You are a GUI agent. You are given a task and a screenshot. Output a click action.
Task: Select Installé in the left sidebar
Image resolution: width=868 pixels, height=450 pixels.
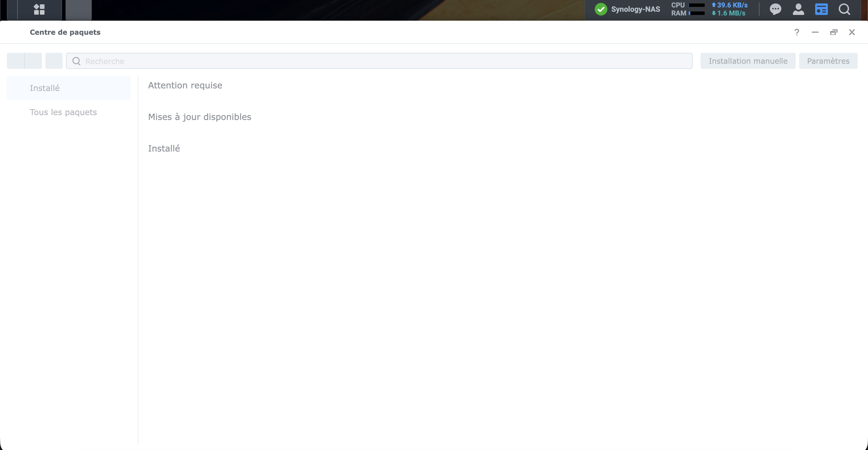44,88
